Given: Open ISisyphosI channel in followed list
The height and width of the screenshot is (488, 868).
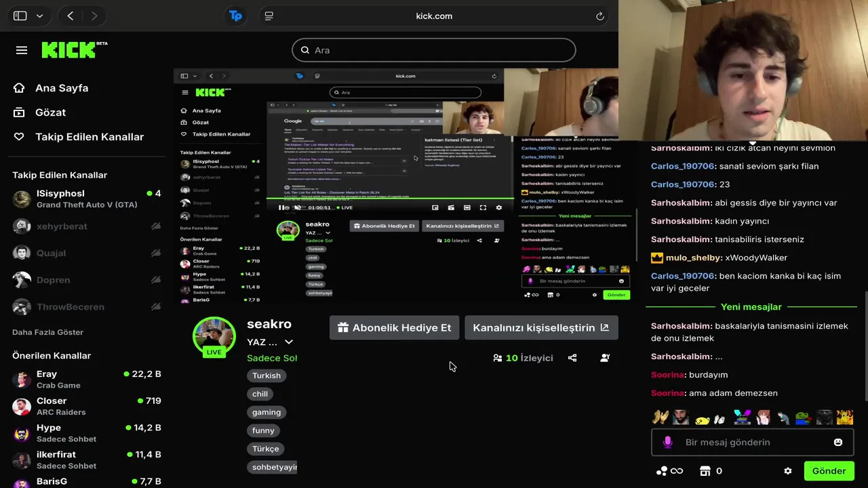Looking at the screenshot, I should pyautogui.click(x=87, y=199).
